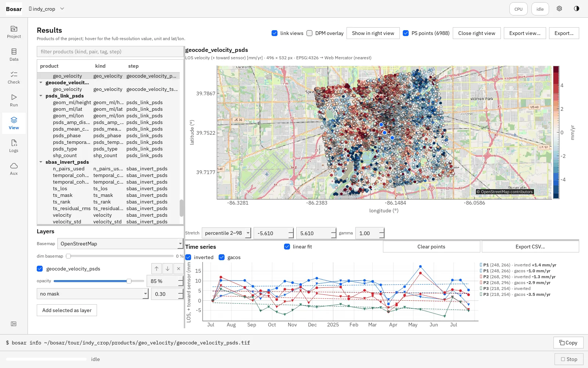Open Stretch percentile 2–98 dropdown
588x368 pixels.
[x=226, y=233]
